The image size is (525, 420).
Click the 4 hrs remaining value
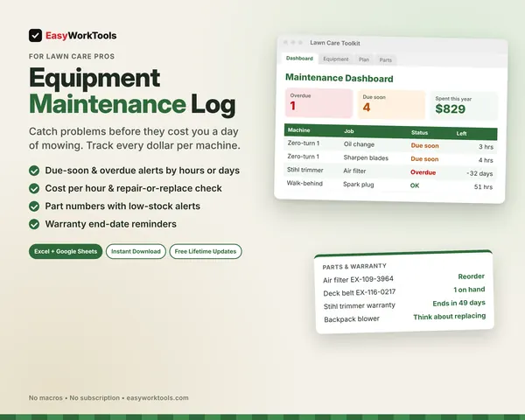(486, 160)
